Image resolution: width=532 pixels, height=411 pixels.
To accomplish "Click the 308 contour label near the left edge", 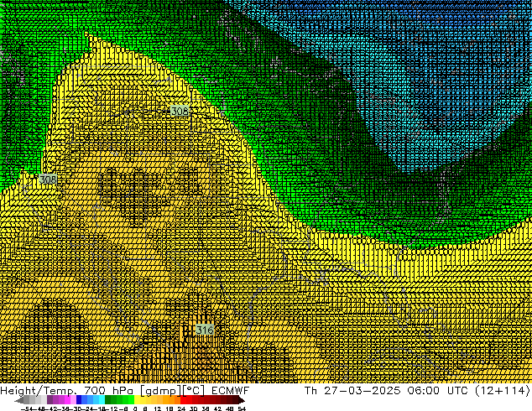I will pos(48,179).
